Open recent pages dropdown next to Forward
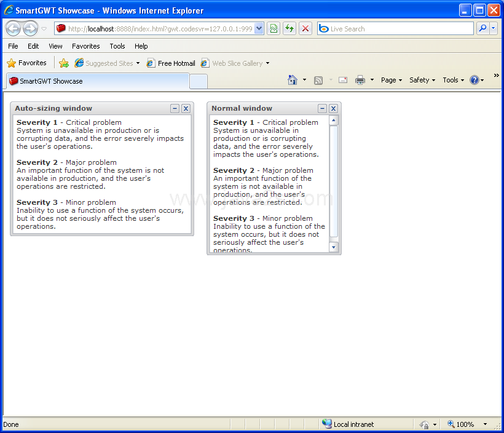 click(x=44, y=29)
